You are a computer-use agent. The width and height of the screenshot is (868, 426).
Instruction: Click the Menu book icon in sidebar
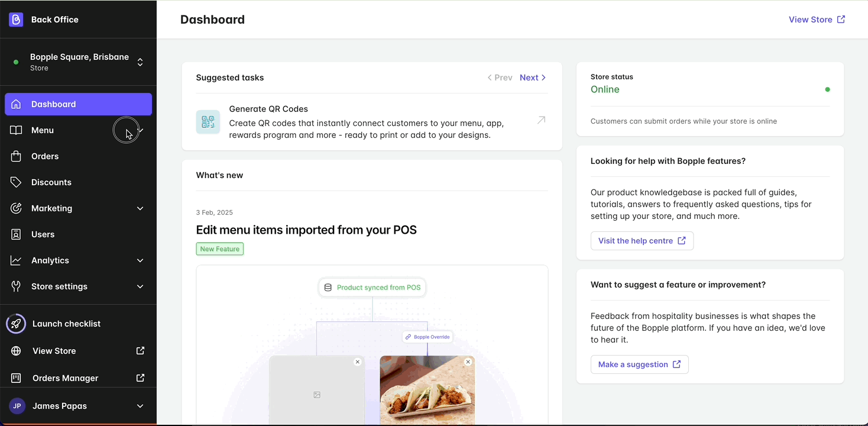(x=16, y=130)
